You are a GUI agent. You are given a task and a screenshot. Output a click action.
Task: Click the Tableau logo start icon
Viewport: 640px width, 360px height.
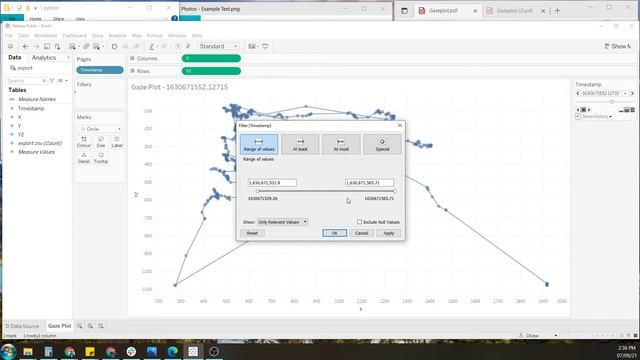click(11, 47)
